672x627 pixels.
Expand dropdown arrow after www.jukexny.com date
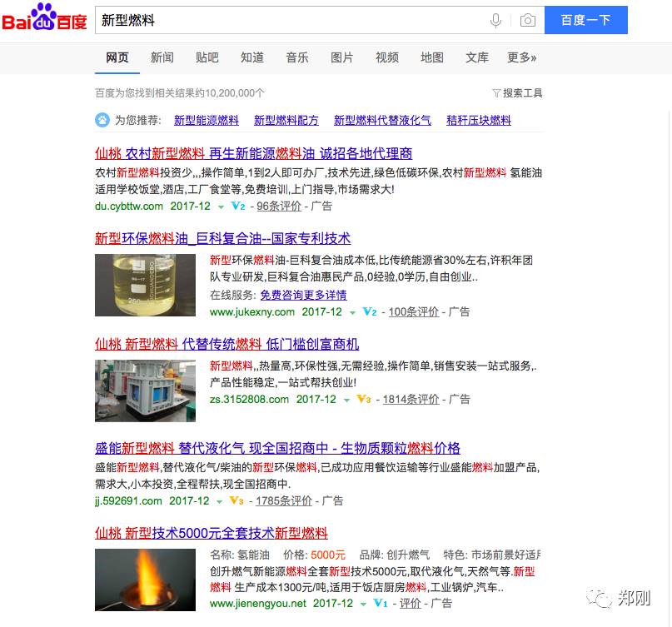tap(352, 313)
